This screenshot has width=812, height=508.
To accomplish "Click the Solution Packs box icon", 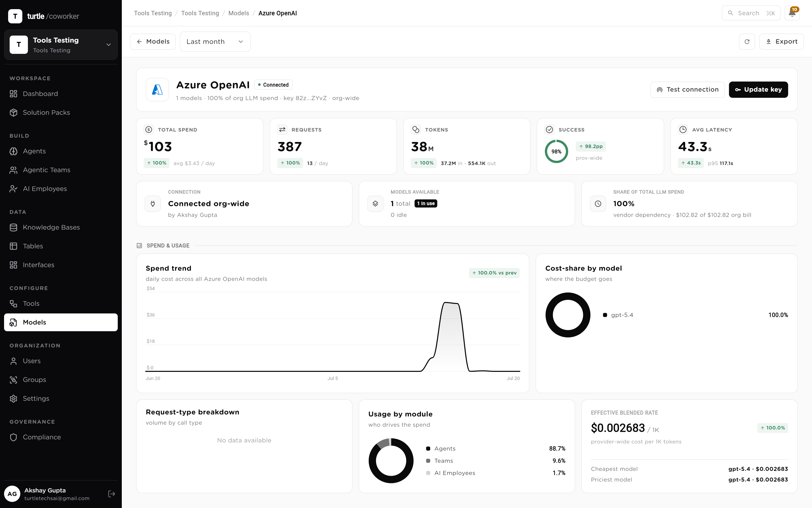I will click(x=13, y=113).
